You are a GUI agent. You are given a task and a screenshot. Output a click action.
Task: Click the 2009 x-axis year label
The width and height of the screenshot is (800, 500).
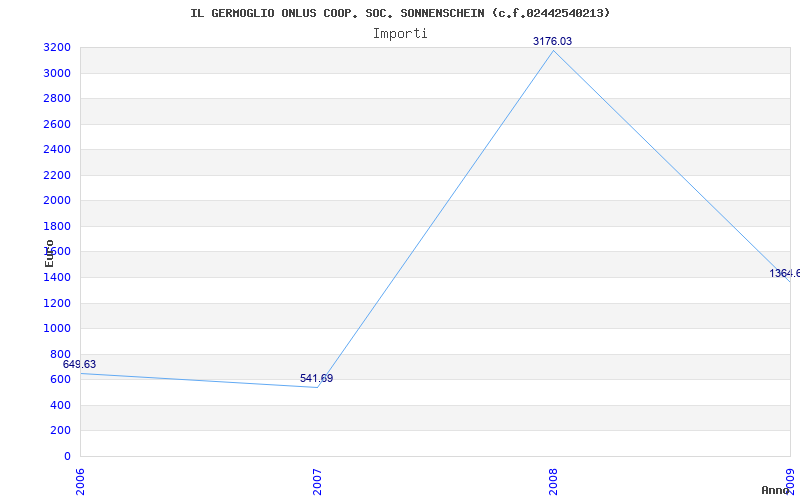[790, 482]
